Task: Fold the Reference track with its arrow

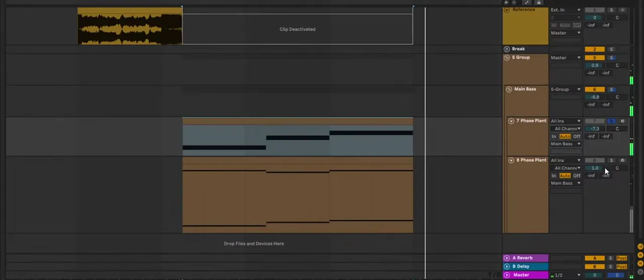Action: coord(507,10)
